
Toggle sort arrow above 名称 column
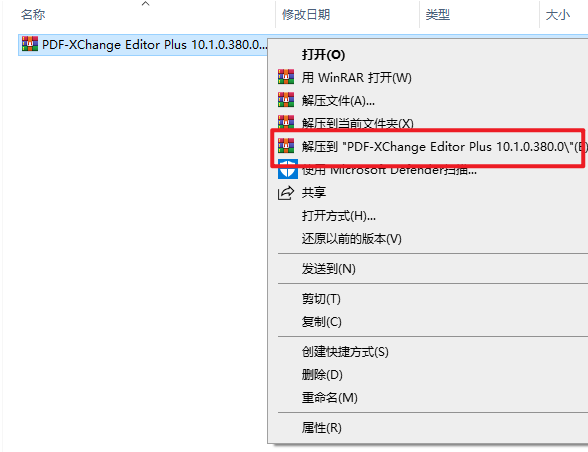[146, 4]
